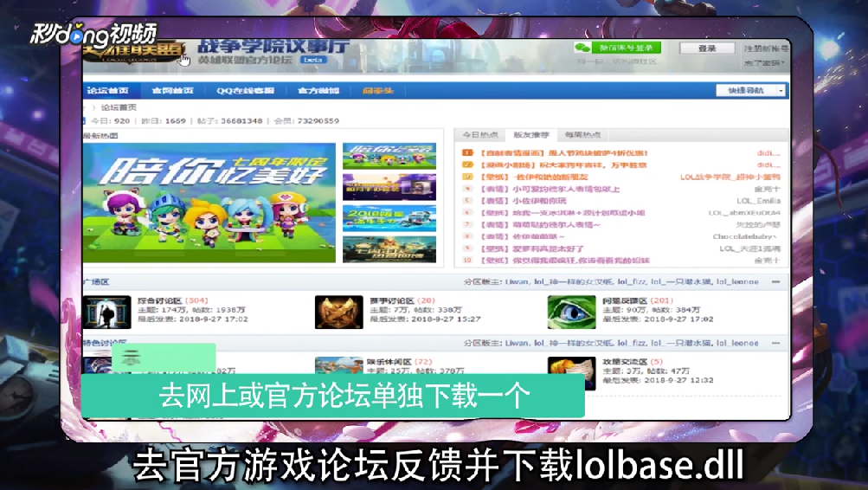The height and width of the screenshot is (490, 868).
Task: Open the rank 10 wallpaper thread
Action: tap(564, 261)
